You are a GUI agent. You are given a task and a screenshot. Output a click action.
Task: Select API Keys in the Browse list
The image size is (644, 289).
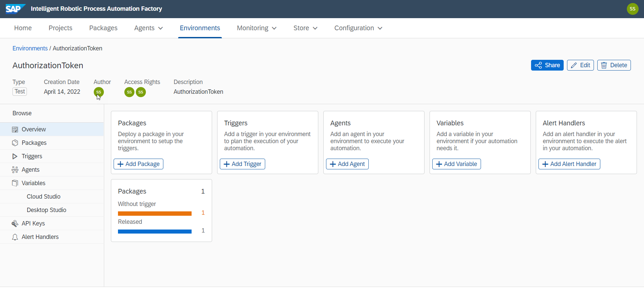tap(52, 223)
